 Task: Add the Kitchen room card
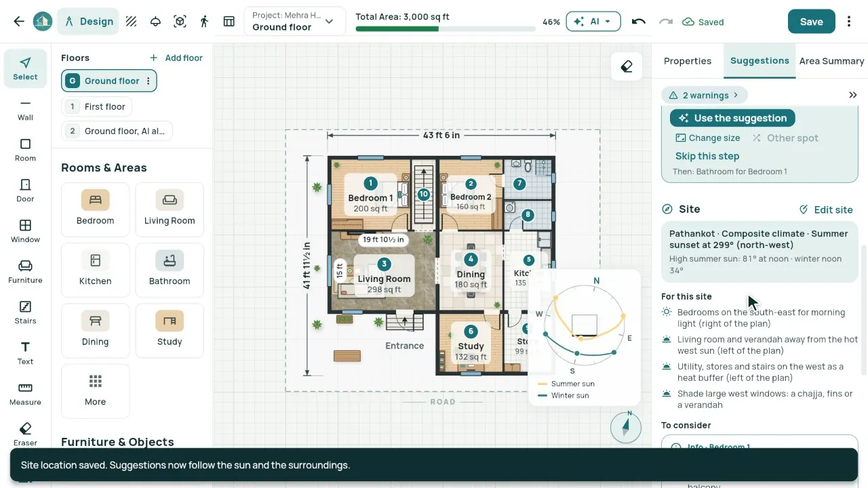point(95,270)
